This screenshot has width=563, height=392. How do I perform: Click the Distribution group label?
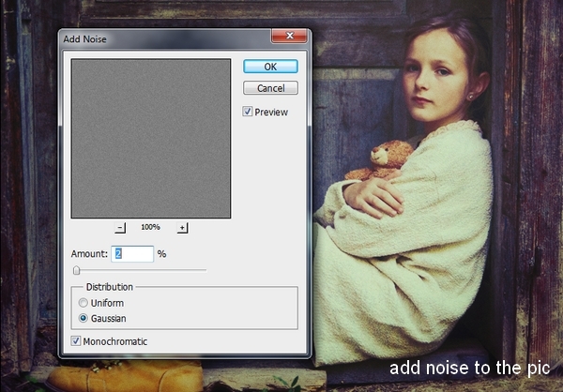coord(109,286)
